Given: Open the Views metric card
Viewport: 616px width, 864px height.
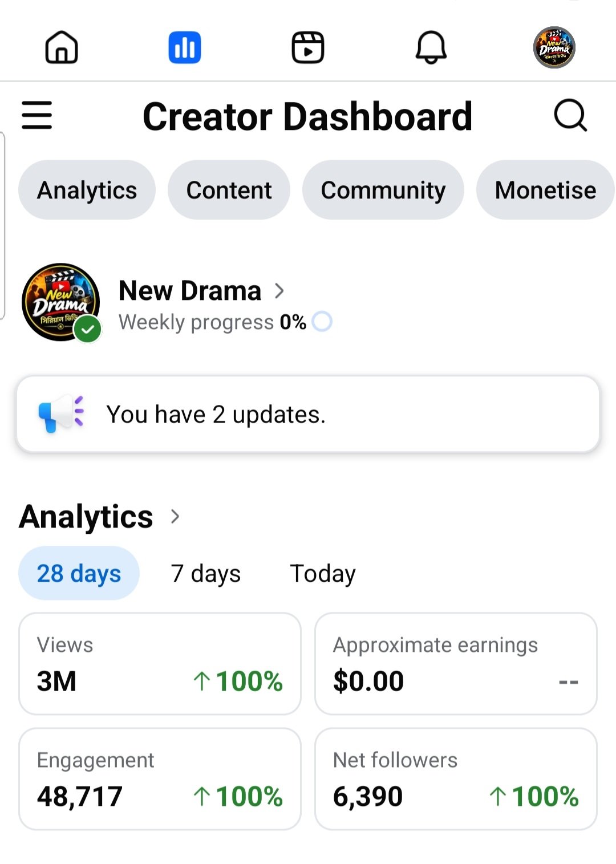Looking at the screenshot, I should (160, 664).
